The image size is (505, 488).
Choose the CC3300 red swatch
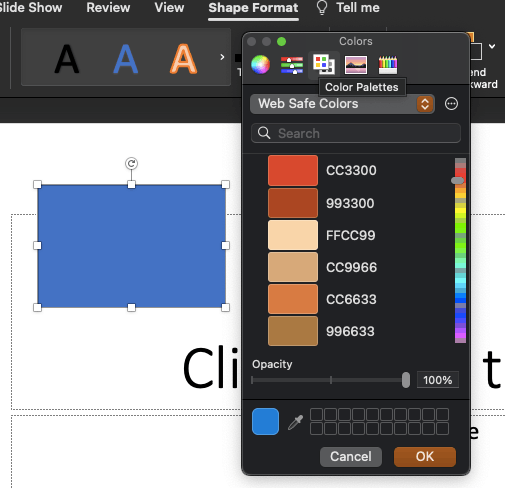pos(293,170)
